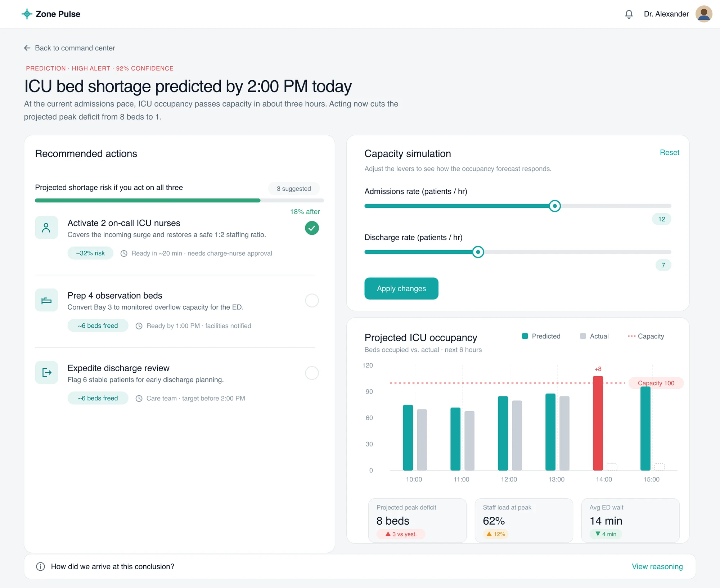
Task: Click the Admissions rate slider handle
Action: (x=555, y=206)
